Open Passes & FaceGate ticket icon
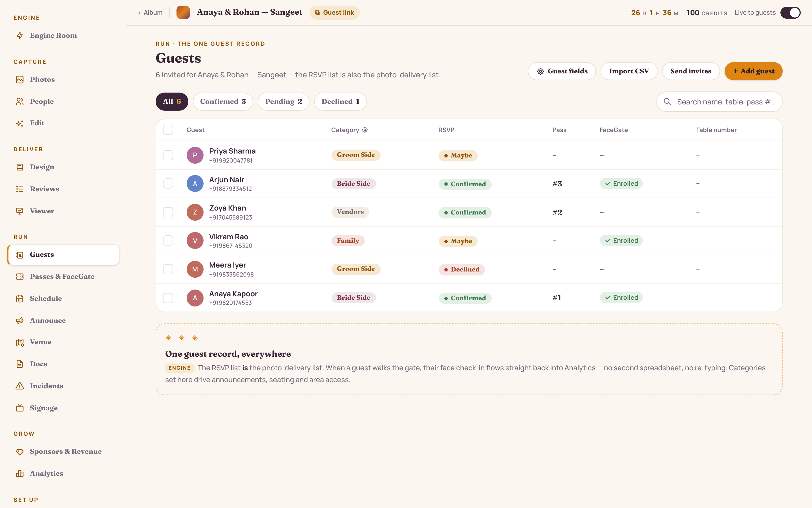The width and height of the screenshot is (812, 508). pos(20,277)
